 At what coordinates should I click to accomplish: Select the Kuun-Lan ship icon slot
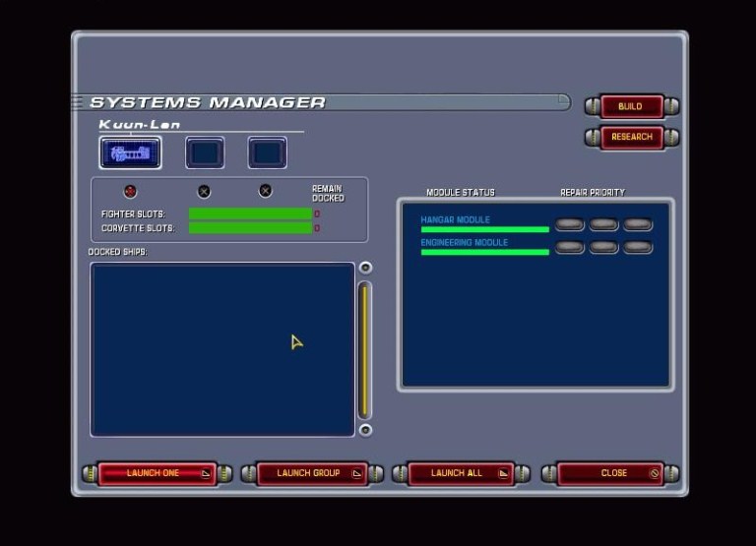tap(130, 153)
